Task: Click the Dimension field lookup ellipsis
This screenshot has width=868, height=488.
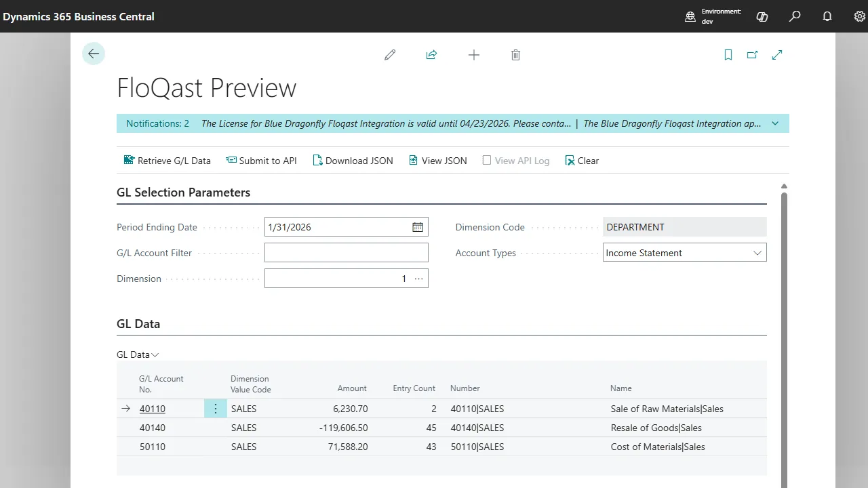Action: (418, 279)
